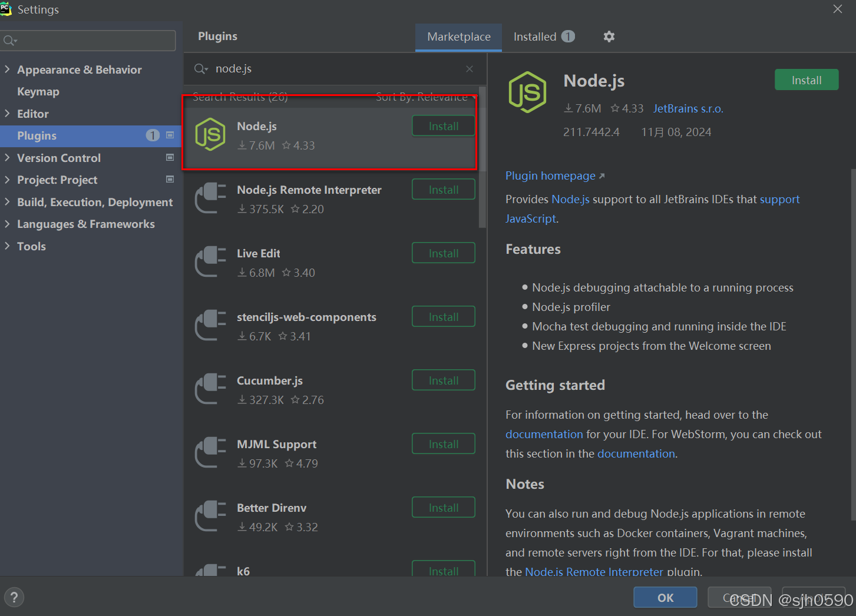
Task: Open the Sort By Relevance dropdown
Action: click(422, 97)
